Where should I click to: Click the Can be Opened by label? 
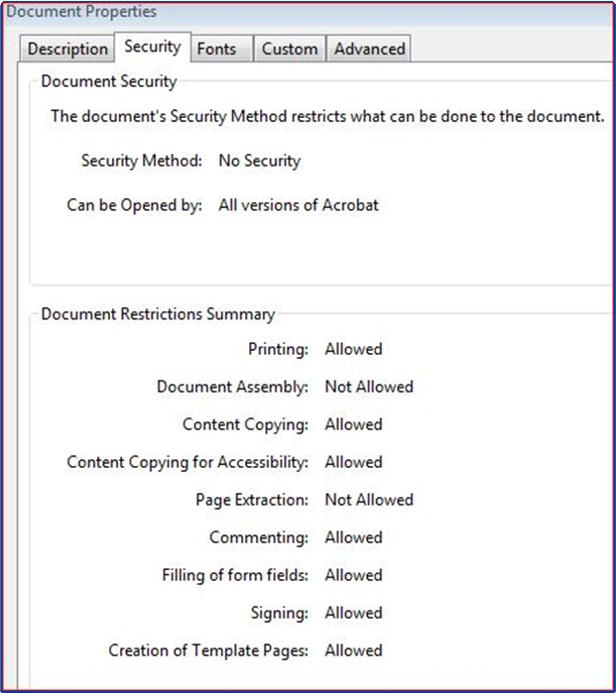pyautogui.click(x=135, y=205)
